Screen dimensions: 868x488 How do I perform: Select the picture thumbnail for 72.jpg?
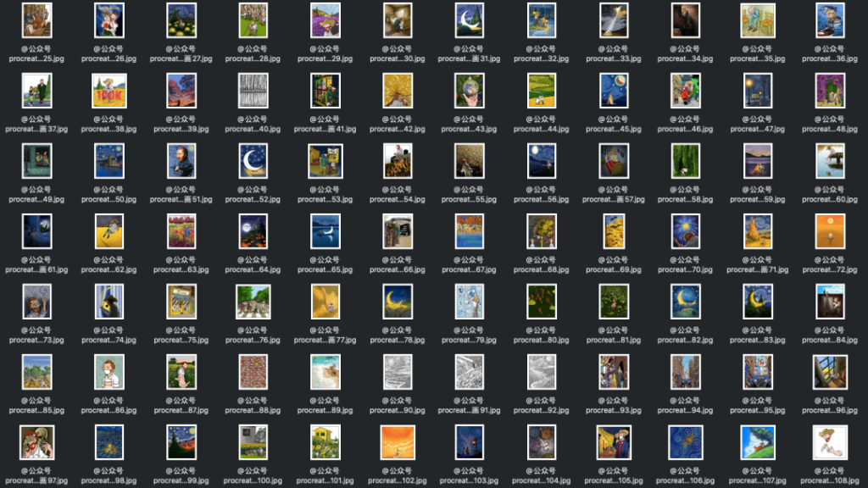(830, 231)
